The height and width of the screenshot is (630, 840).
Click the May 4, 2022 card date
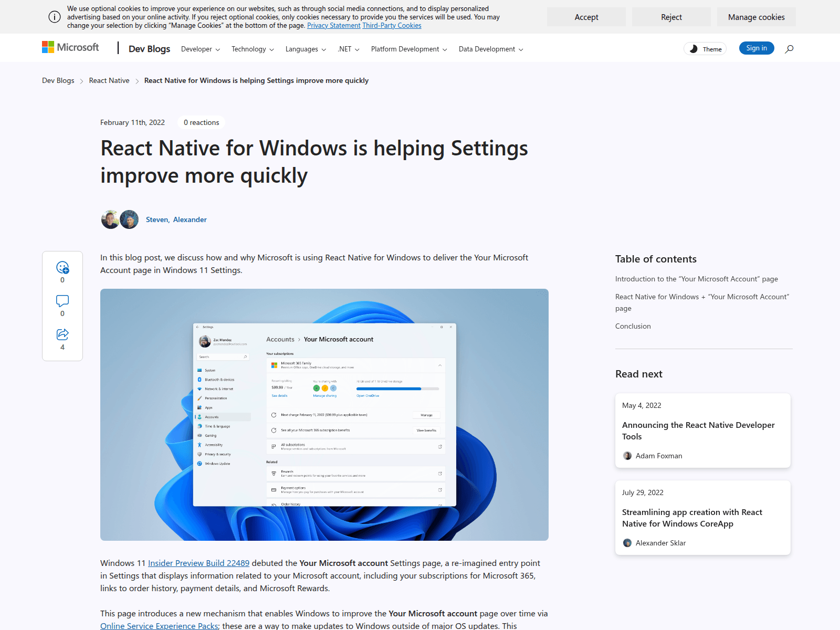pos(642,405)
